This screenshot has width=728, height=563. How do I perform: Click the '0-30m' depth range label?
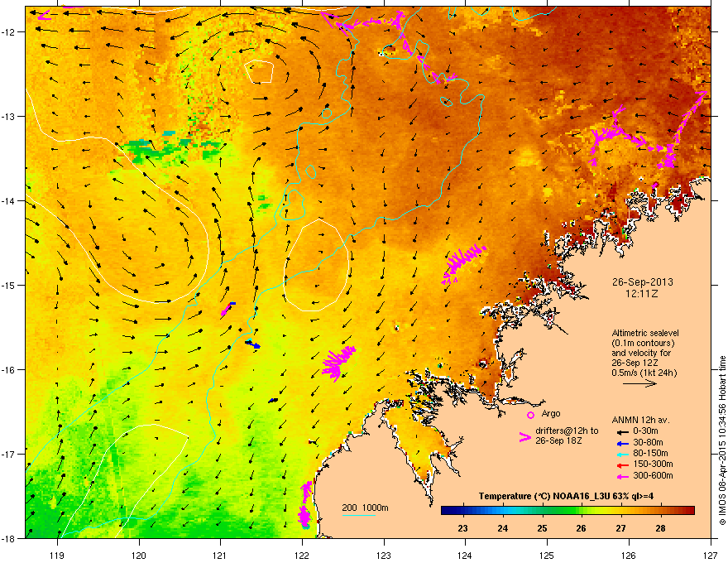click(646, 431)
